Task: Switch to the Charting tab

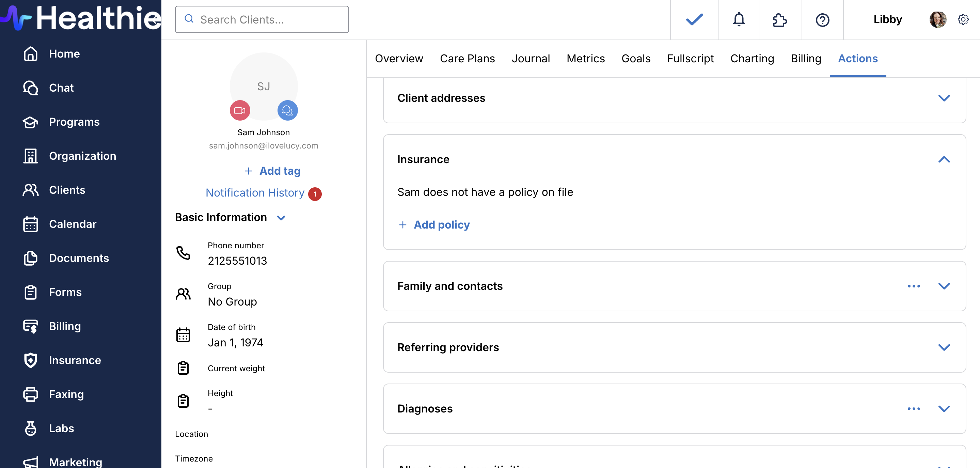Action: tap(752, 58)
